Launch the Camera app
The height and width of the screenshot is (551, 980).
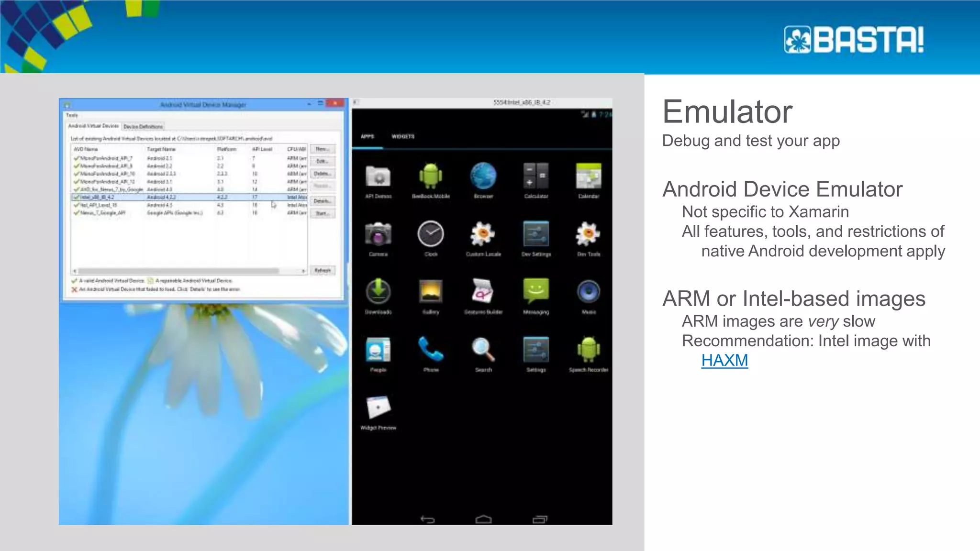click(x=378, y=239)
